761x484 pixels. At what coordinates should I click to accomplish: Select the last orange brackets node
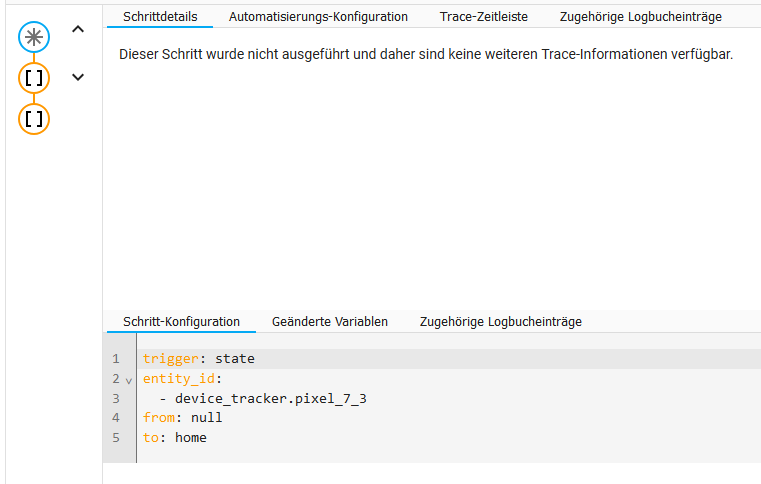34,119
